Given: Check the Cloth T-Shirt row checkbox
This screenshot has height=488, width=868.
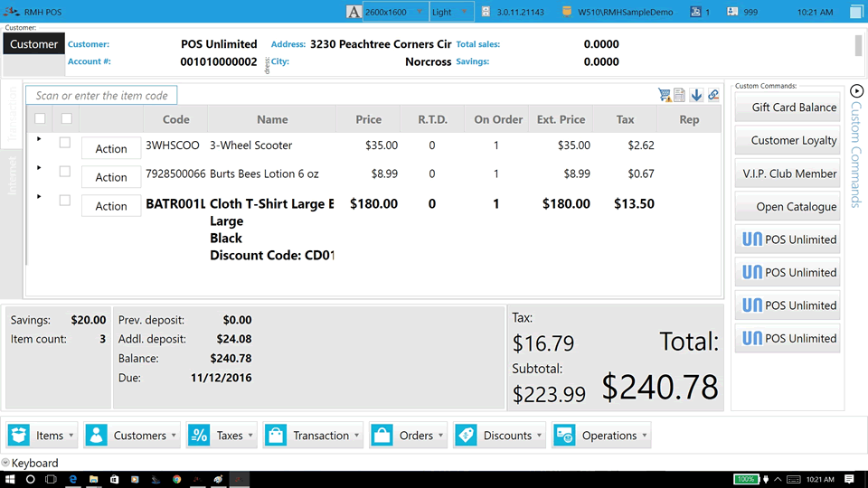Looking at the screenshot, I should tap(65, 201).
